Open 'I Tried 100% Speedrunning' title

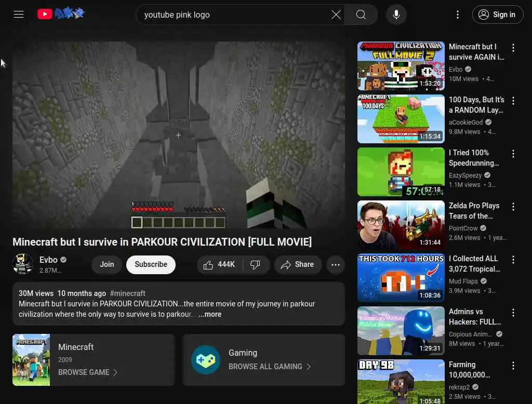point(474,158)
